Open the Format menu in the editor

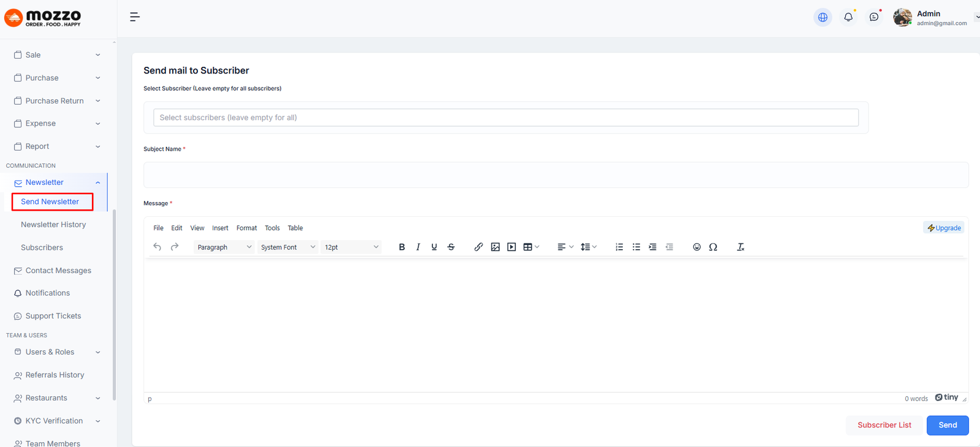[x=247, y=228]
